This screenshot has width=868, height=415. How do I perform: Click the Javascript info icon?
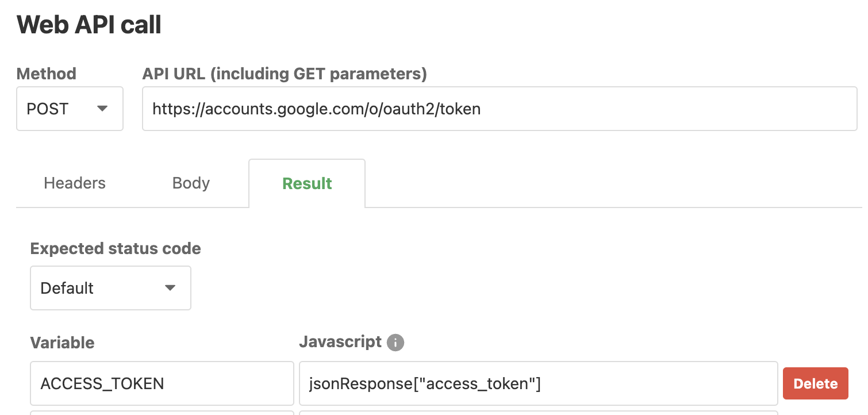[395, 342]
